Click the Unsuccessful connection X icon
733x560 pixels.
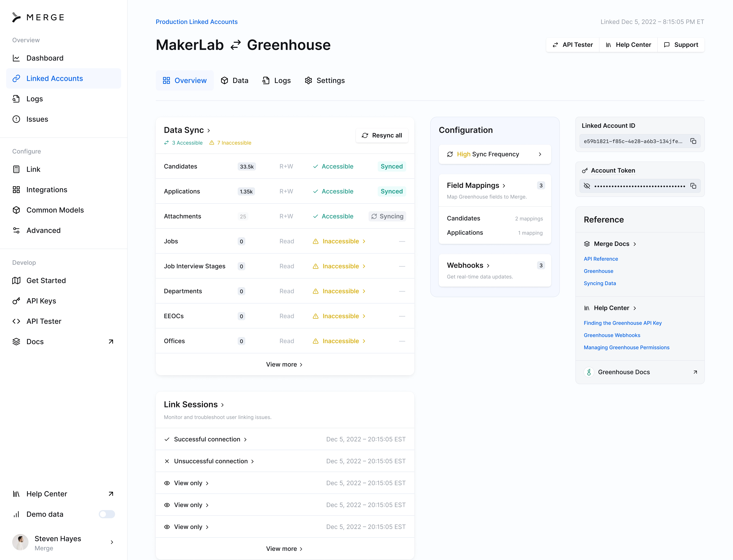click(x=167, y=461)
